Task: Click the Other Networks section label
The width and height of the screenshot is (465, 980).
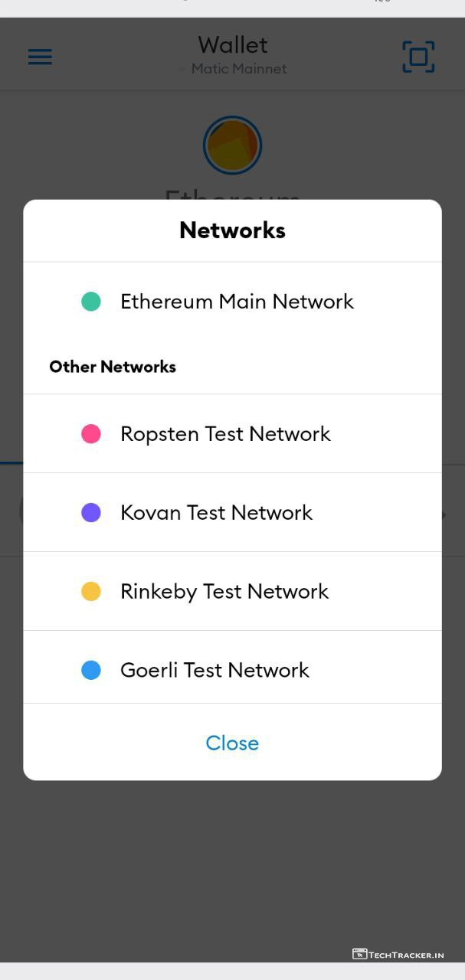Action: (x=113, y=367)
